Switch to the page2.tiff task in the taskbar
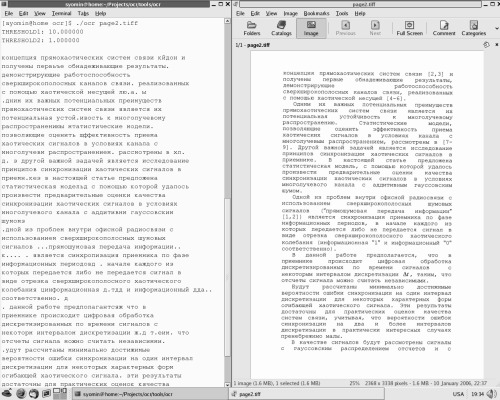Screen dimensions: 500x400 307,394
